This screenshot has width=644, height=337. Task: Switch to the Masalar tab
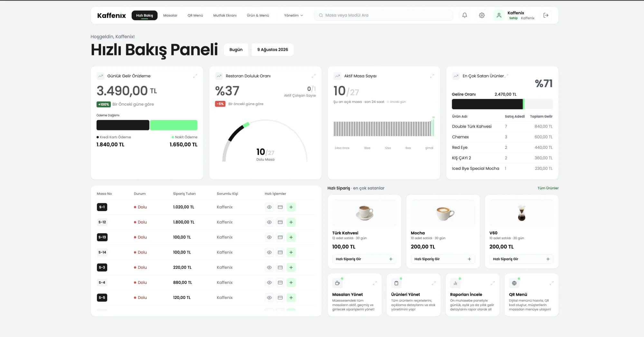point(170,15)
